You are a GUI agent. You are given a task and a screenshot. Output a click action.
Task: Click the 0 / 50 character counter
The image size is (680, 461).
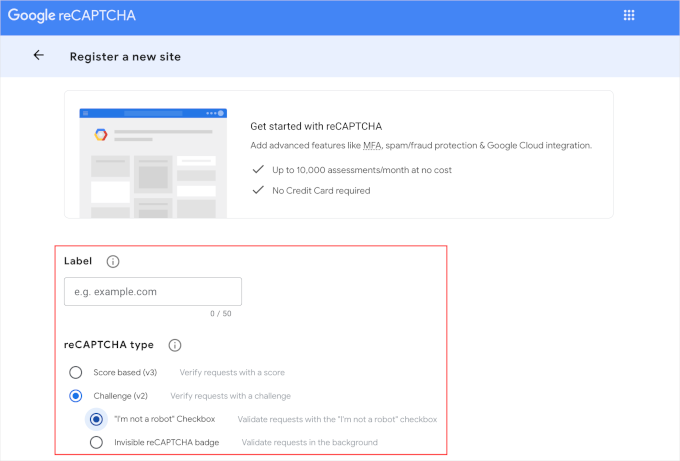click(220, 314)
